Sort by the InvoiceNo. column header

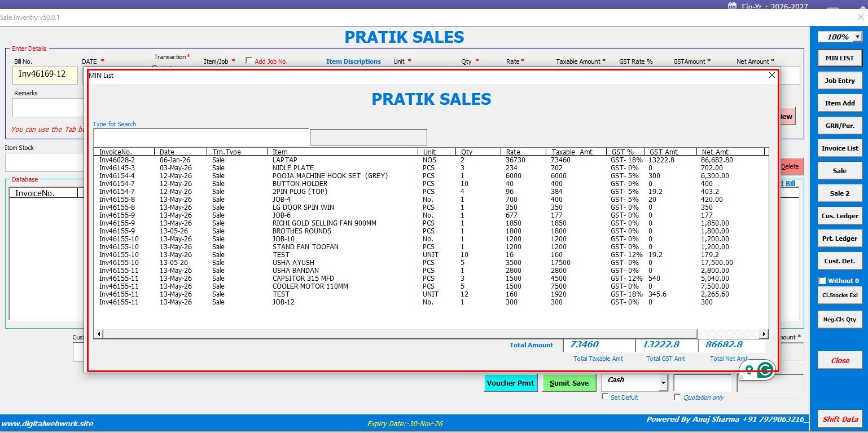pos(124,152)
